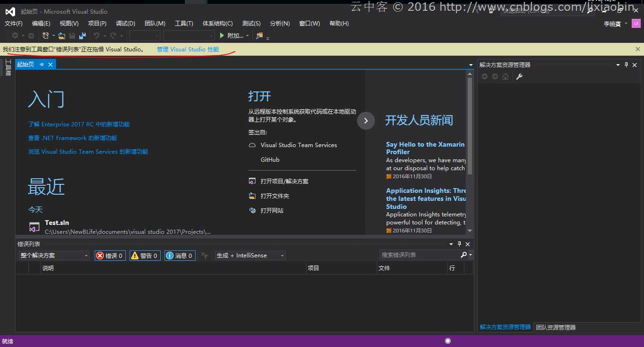Expand the new project button dropdown arrow
The width and height of the screenshot is (644, 347).
point(54,36)
